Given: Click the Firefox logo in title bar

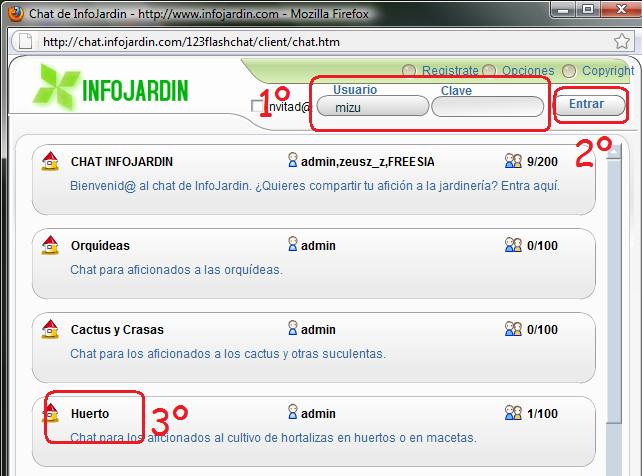Looking at the screenshot, I should pyautogui.click(x=16, y=13).
